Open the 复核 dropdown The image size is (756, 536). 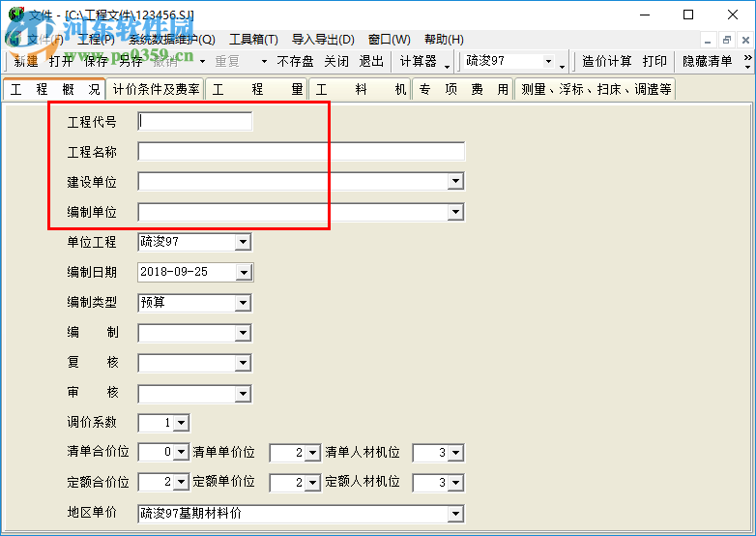tap(243, 363)
